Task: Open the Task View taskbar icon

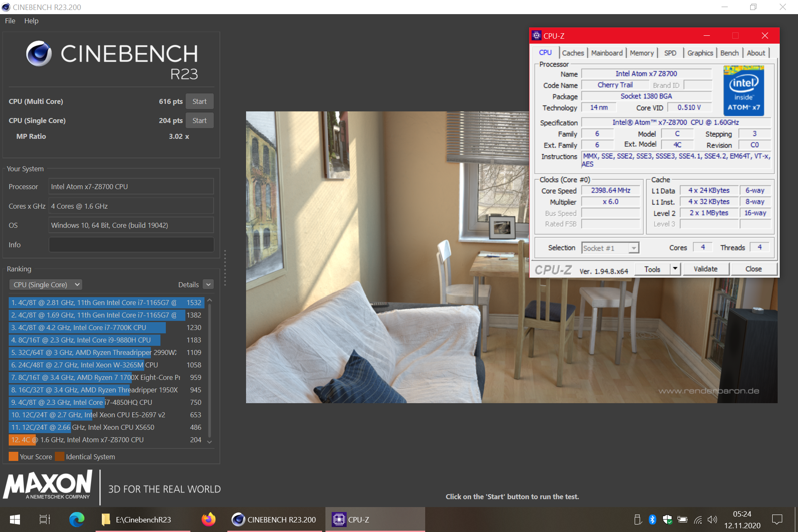Action: click(x=44, y=520)
